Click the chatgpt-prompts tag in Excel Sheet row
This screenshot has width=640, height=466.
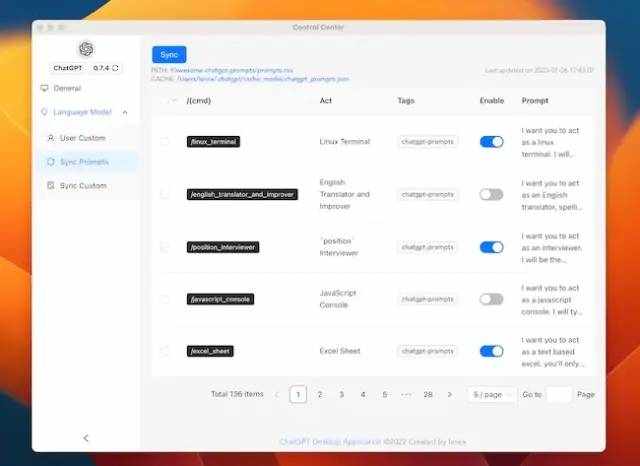click(427, 351)
